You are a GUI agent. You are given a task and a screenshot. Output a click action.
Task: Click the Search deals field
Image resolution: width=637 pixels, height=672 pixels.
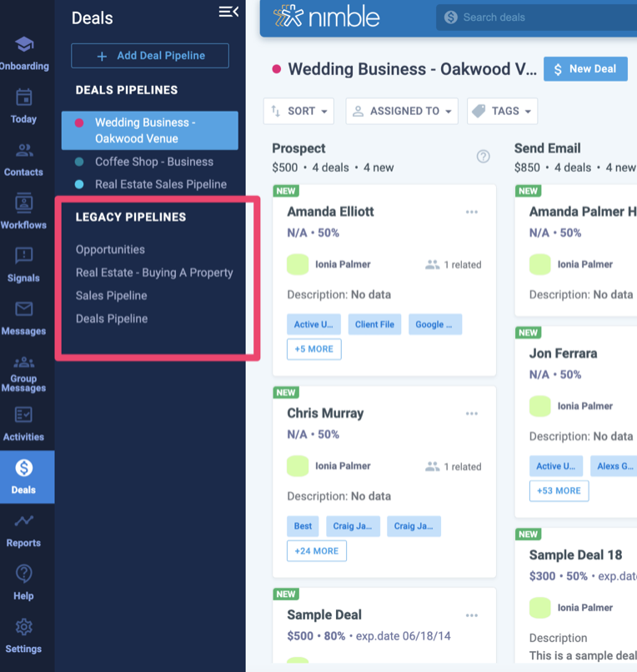534,17
